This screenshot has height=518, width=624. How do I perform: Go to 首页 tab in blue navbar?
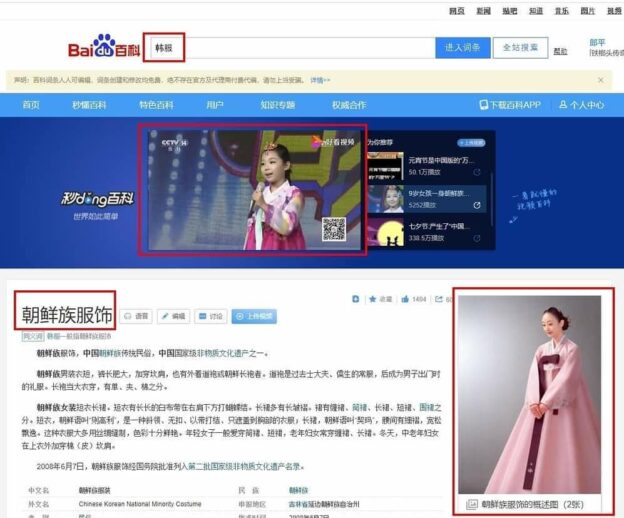pos(31,105)
